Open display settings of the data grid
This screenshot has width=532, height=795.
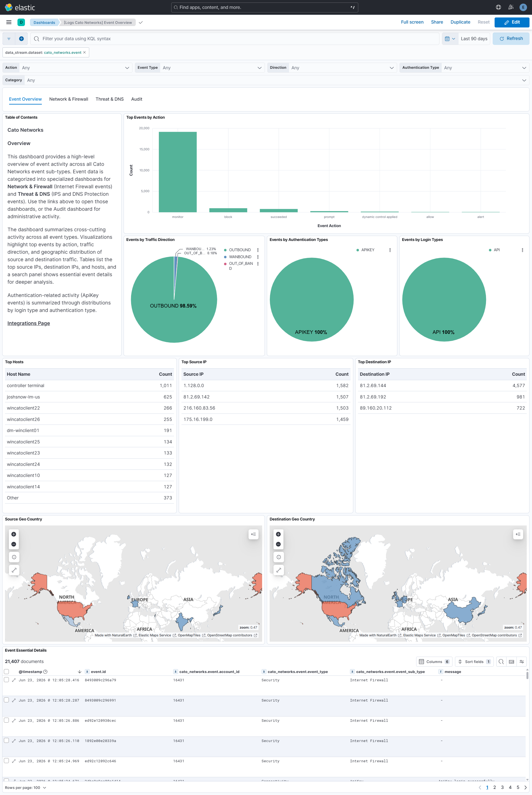522,662
